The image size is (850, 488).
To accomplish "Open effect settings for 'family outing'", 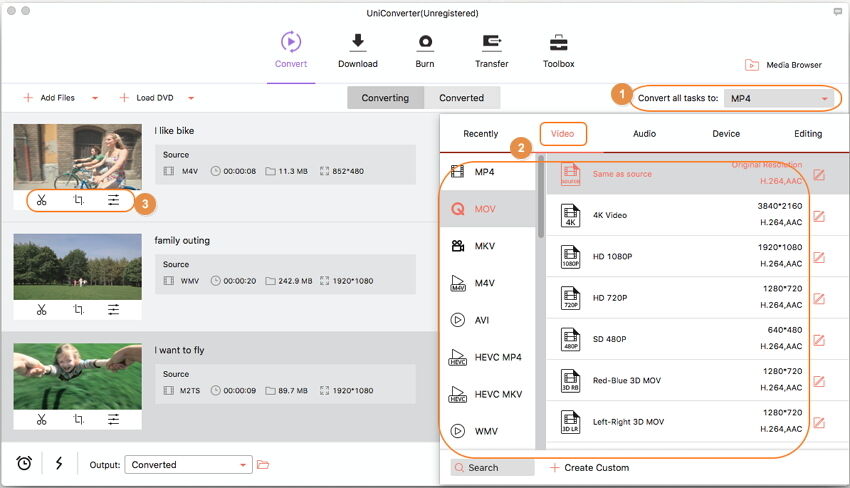I will pos(113,310).
